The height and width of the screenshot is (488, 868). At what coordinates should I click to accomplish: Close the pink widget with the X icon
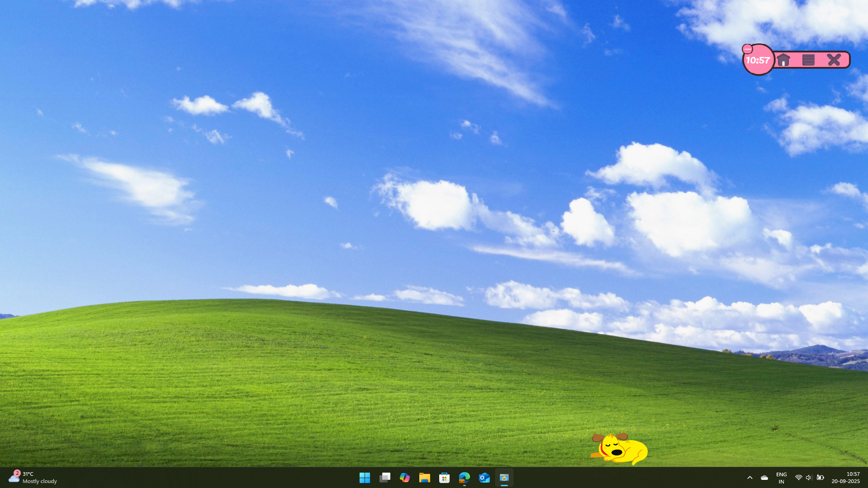point(834,60)
